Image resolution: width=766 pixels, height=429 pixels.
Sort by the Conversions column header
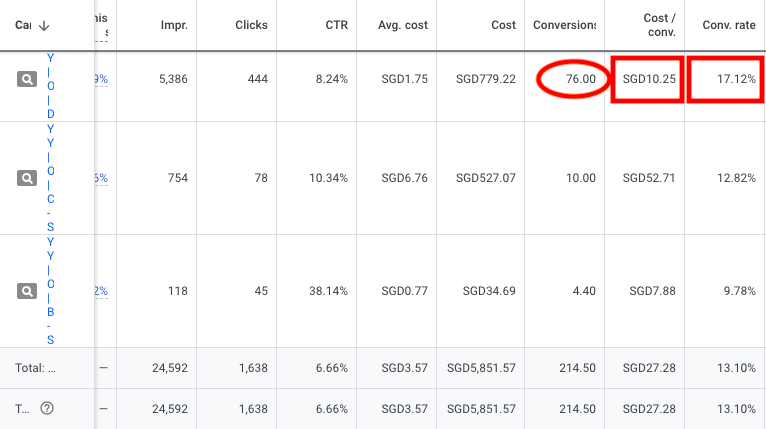[565, 25]
